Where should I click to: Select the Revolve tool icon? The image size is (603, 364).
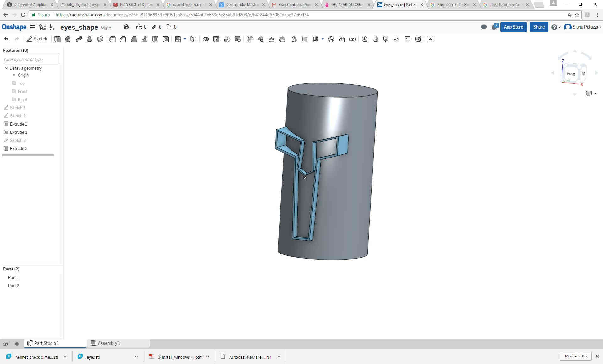68,39
